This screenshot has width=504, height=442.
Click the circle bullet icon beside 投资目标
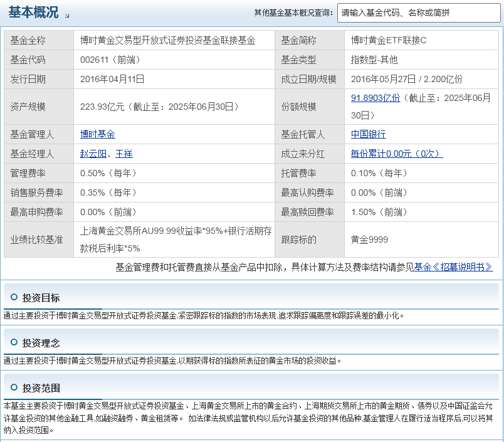pos(14,297)
